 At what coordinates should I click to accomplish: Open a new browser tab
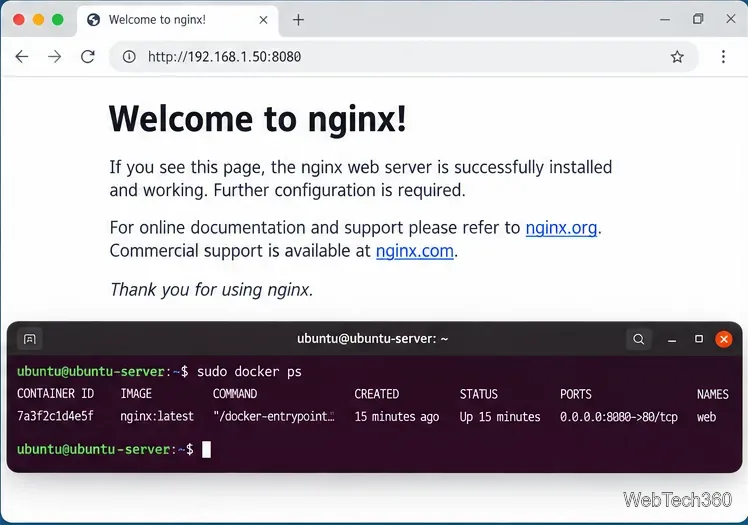pyautogui.click(x=298, y=20)
